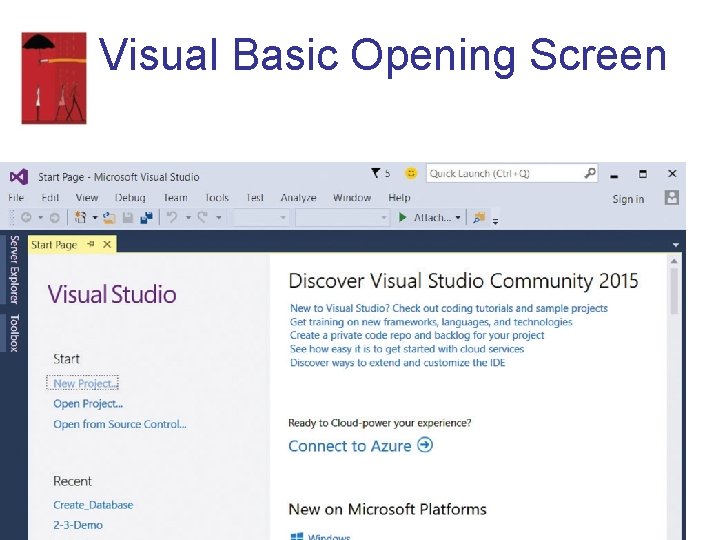The height and width of the screenshot is (540, 720).
Task: Expand the Attach button dropdown arrow
Action: [x=458, y=218]
